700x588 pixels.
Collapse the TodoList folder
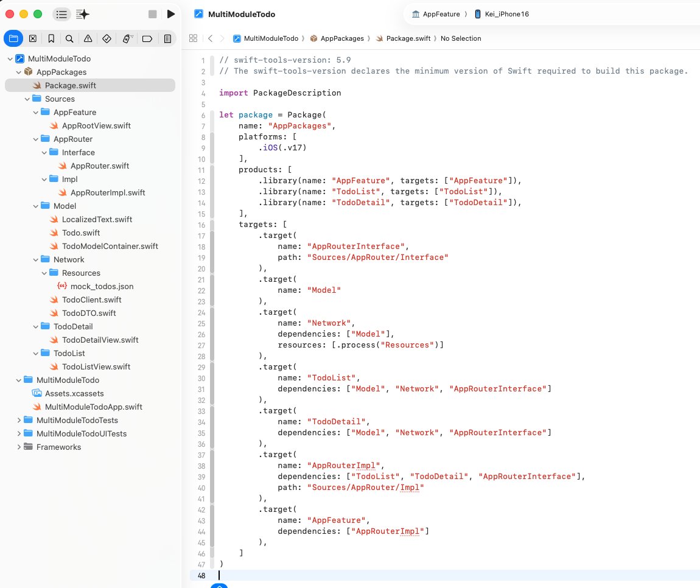[35, 353]
